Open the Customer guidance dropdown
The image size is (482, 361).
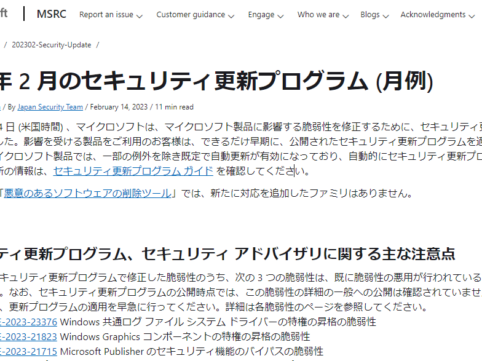click(195, 15)
